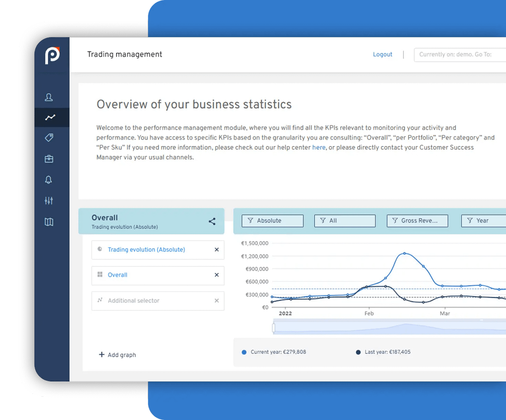This screenshot has width=506, height=420.
Task: Click the chart time range slider handle
Action: pos(274,327)
